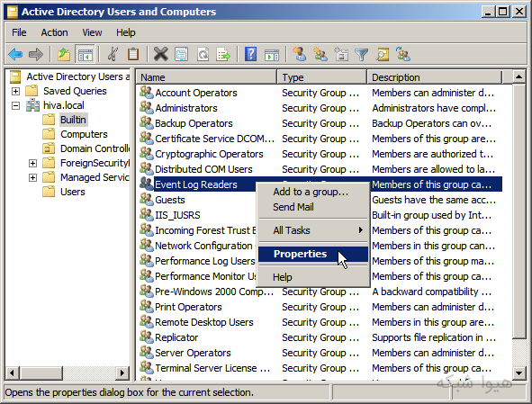Open the Help question mark toolbar icon
This screenshot has width=532, height=404.
pos(250,54)
